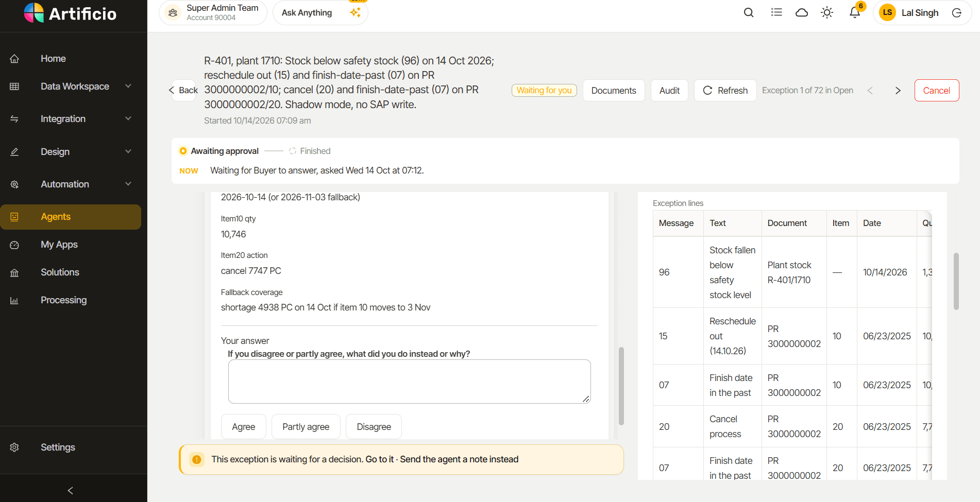Collapse the sidebar with the left chevron
This screenshot has width=980, height=502.
pyautogui.click(x=71, y=491)
